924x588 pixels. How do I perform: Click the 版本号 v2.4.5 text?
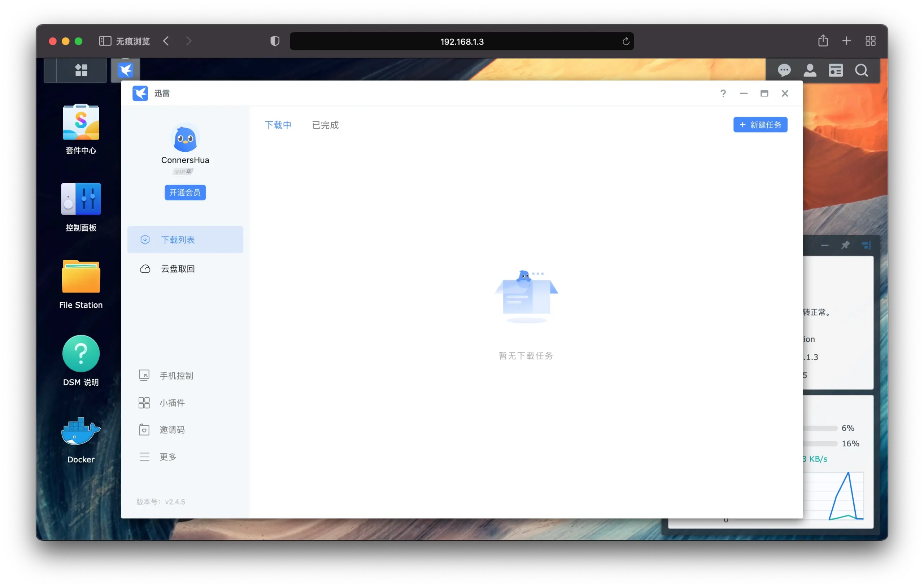160,502
